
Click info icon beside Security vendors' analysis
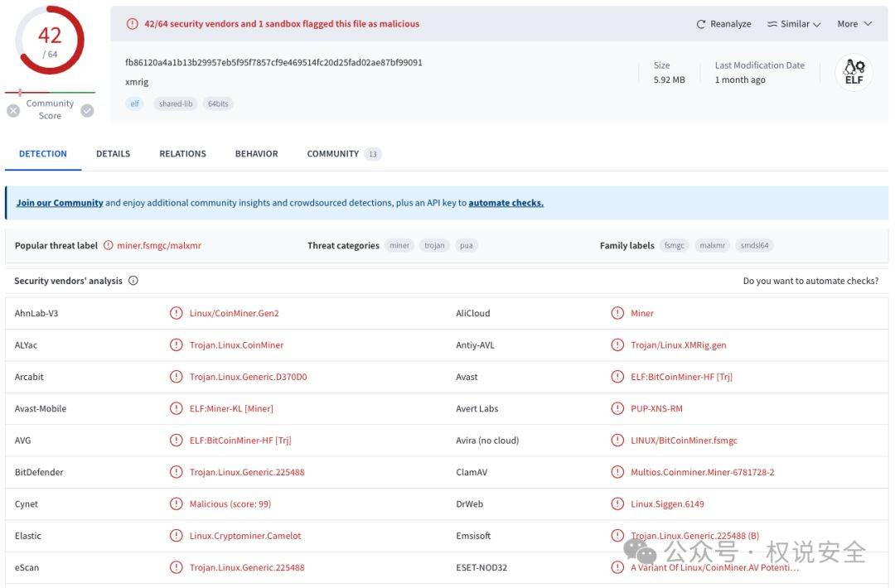click(133, 281)
